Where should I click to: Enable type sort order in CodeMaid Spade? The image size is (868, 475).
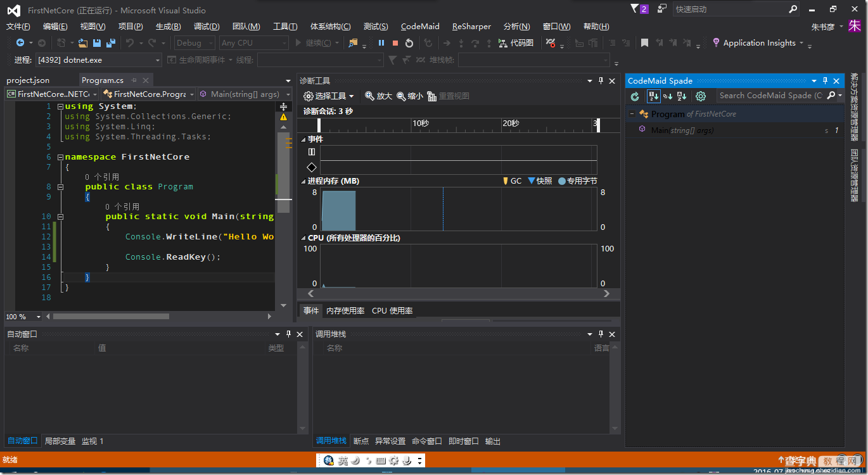(668, 96)
